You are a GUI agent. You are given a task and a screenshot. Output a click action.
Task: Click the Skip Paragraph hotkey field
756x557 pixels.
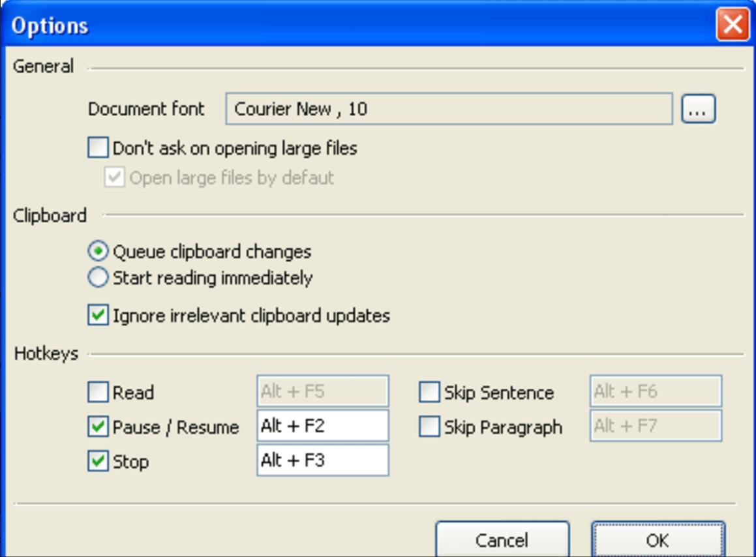656,426
